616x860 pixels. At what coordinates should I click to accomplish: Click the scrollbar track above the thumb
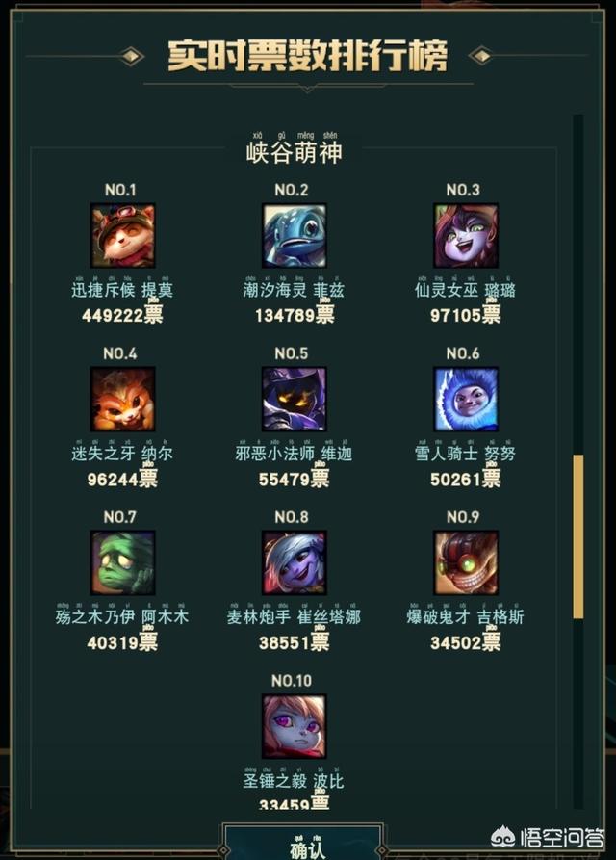tap(578, 284)
